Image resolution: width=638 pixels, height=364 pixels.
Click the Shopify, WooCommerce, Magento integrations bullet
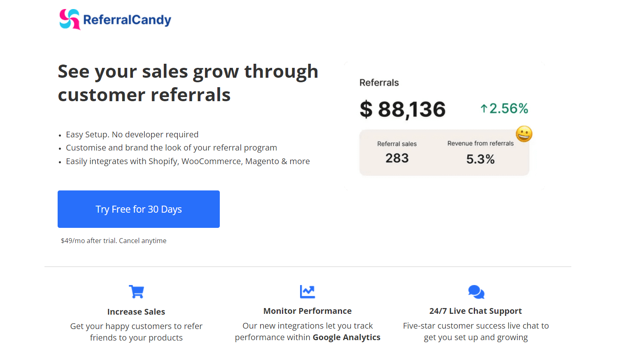[x=188, y=161]
